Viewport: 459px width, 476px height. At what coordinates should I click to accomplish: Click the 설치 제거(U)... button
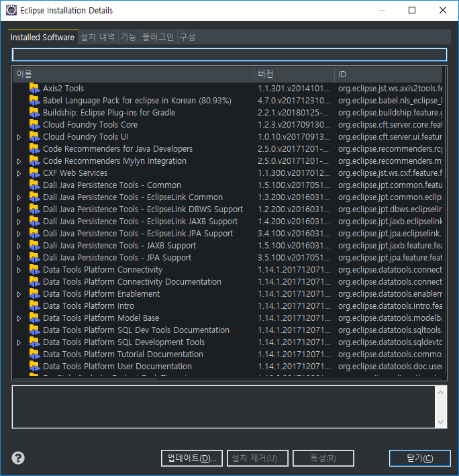pos(258,458)
